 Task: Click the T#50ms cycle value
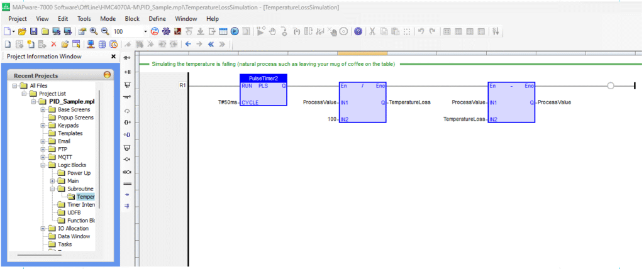coord(227,102)
